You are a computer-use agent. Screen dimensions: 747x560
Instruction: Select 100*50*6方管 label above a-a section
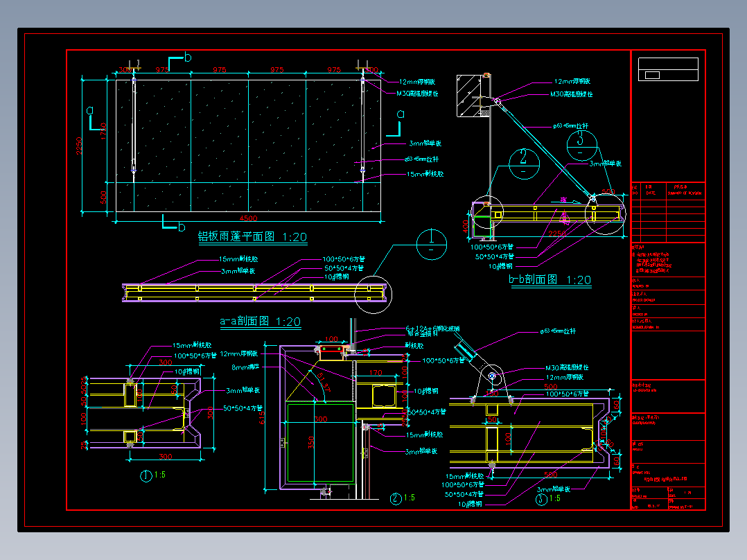coord(344,259)
